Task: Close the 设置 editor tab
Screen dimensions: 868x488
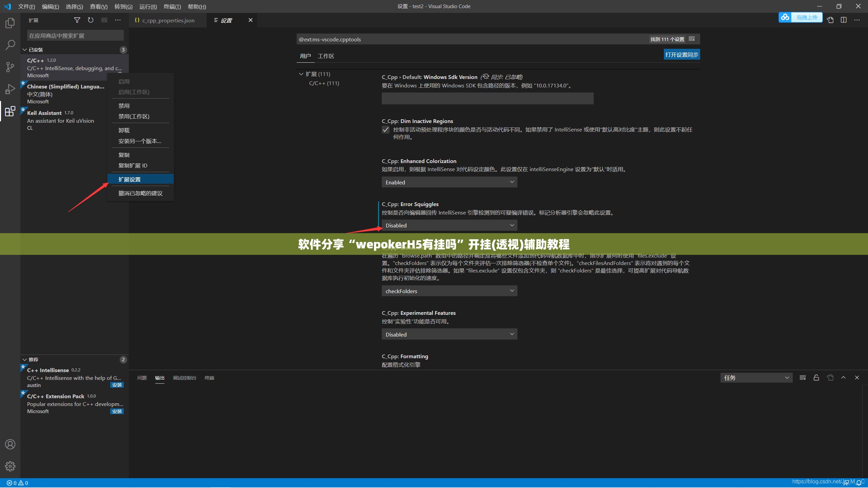Action: pos(251,20)
